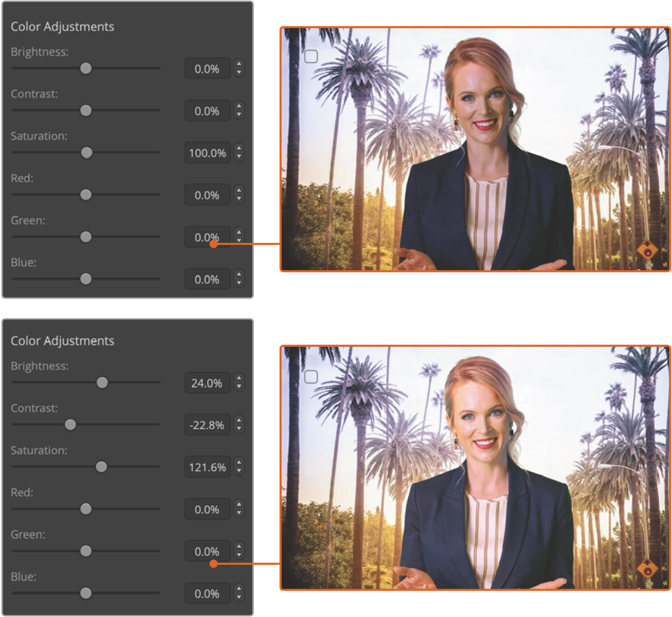Increase Brightness with the up arrow beside 0.0%

[239, 64]
